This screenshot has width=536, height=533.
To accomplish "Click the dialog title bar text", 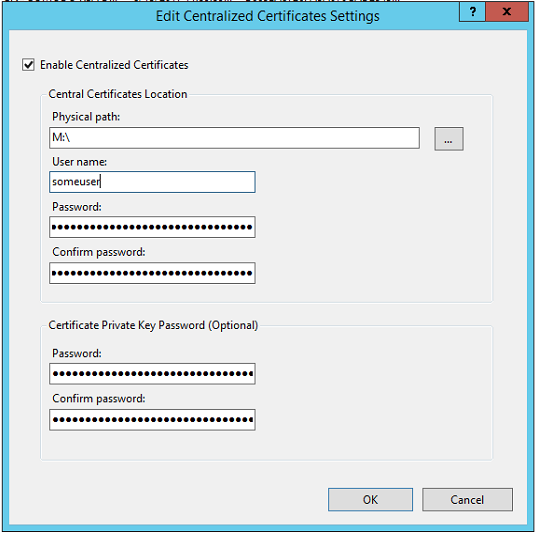I will coord(267,16).
